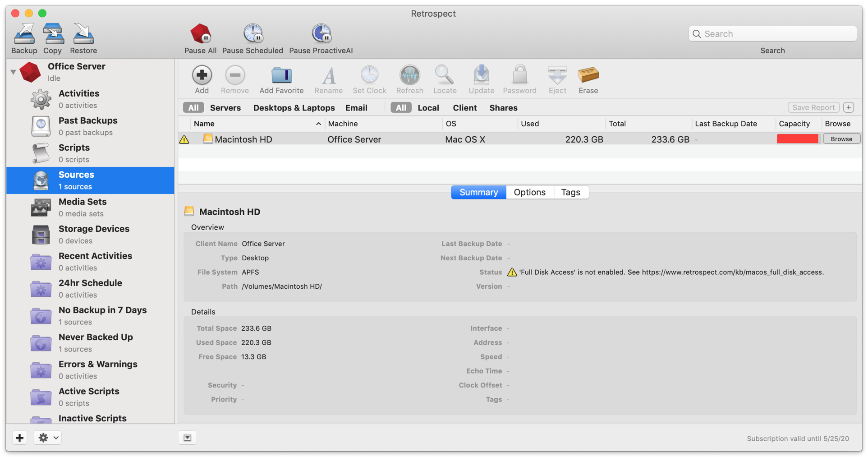Click Pause Scheduled
868x457 pixels.
(253, 38)
